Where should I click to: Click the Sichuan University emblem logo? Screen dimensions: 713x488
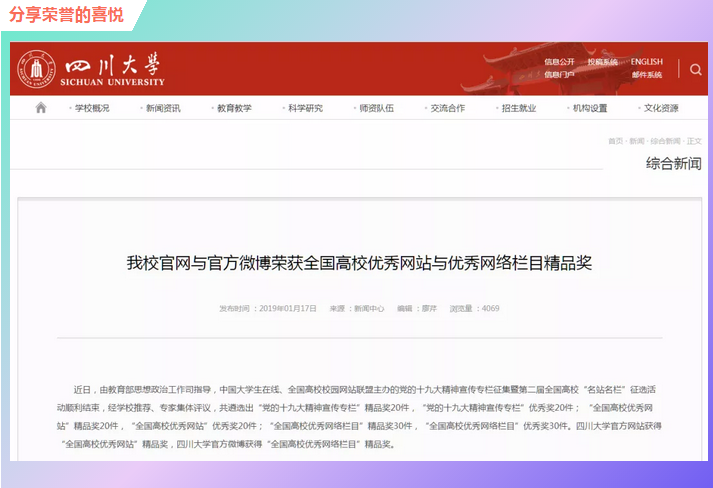(x=36, y=69)
